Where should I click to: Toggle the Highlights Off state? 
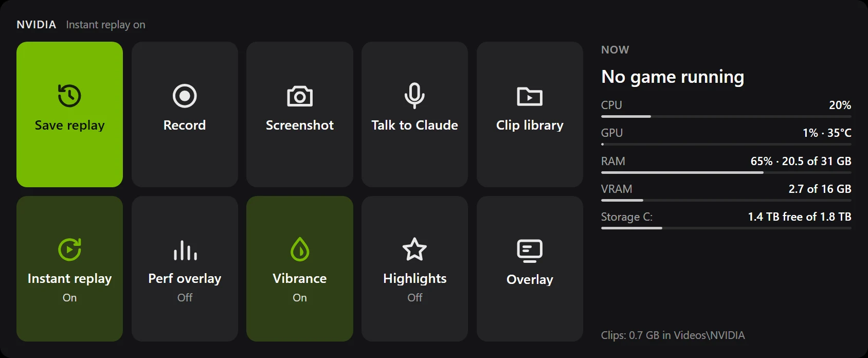tap(414, 298)
